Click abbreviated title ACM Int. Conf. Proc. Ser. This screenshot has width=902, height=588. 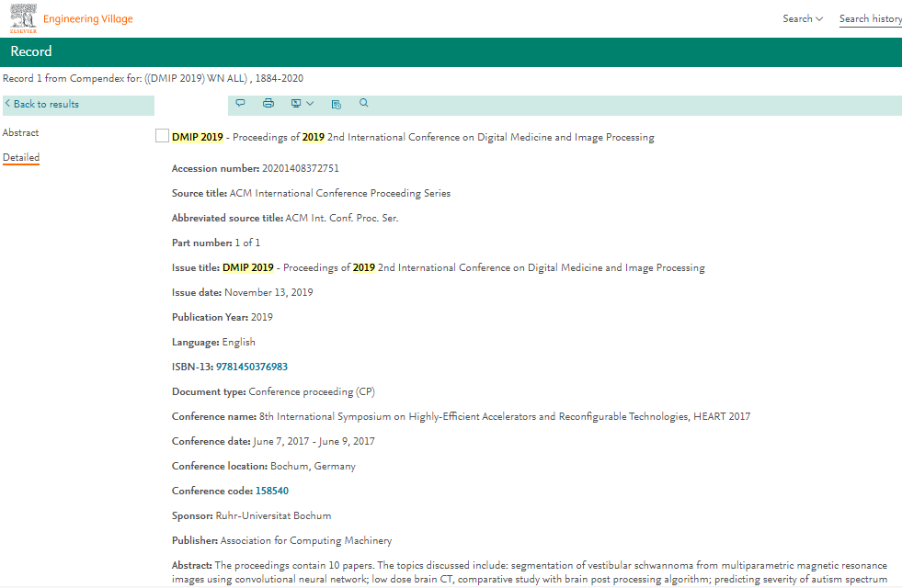pos(342,218)
